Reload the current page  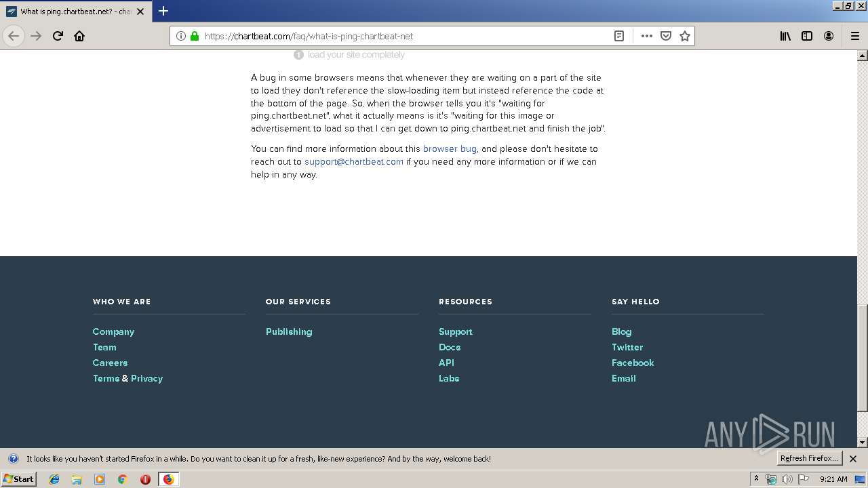(58, 36)
